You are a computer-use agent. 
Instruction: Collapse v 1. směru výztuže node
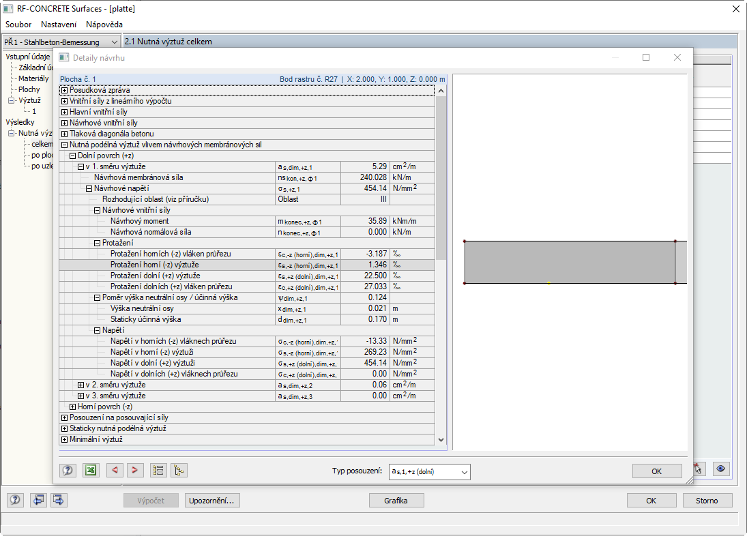click(x=80, y=166)
